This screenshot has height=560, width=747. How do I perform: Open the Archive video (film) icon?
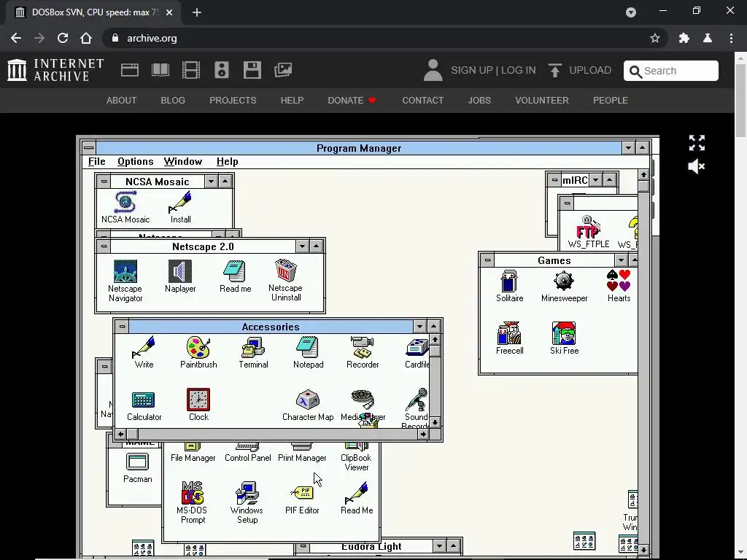[191, 70]
